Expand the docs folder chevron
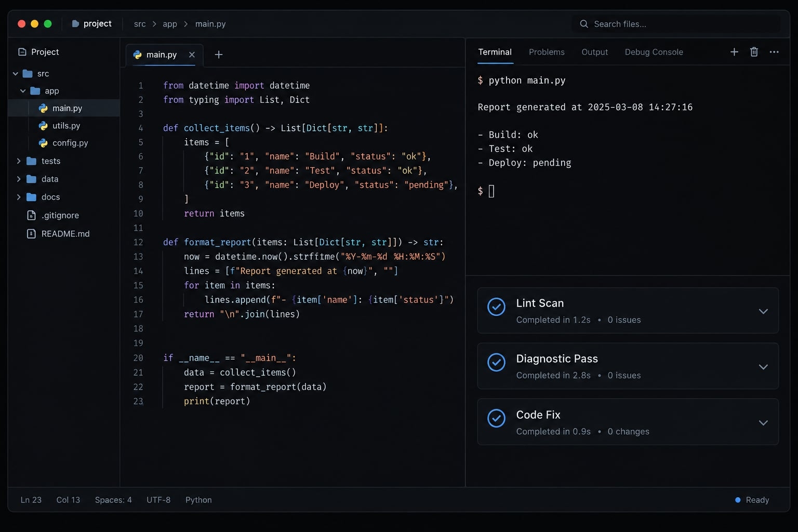The height and width of the screenshot is (532, 798). pos(19,197)
